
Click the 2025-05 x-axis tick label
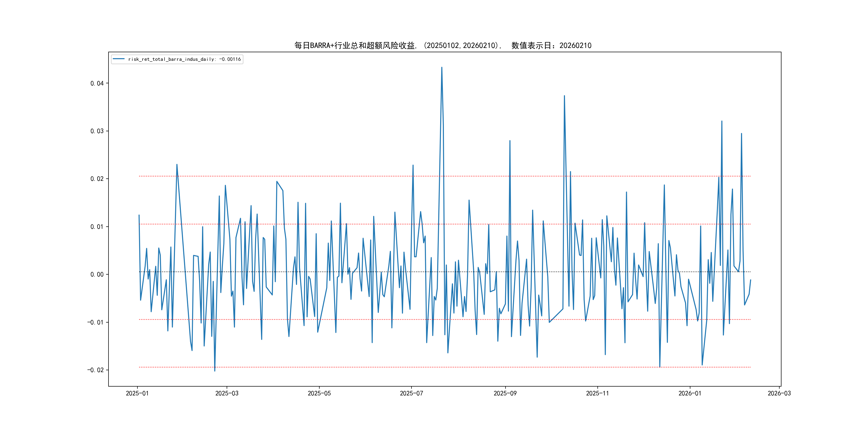[x=319, y=393]
